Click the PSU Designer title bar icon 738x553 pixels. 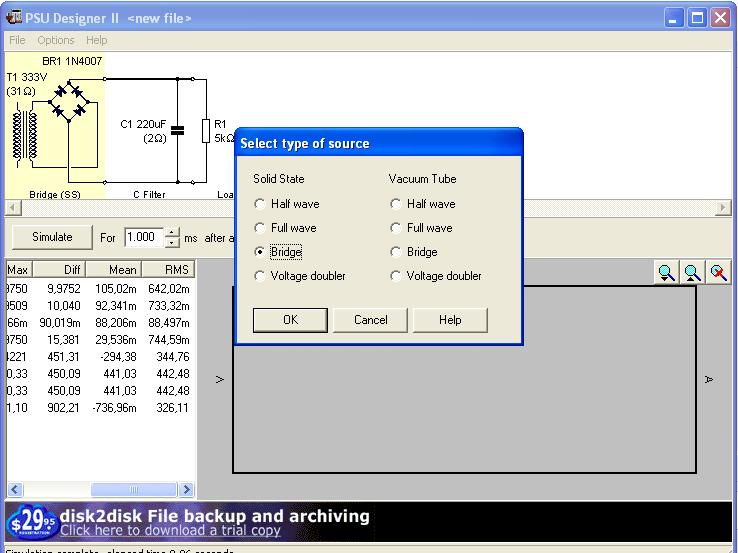[x=14, y=17]
